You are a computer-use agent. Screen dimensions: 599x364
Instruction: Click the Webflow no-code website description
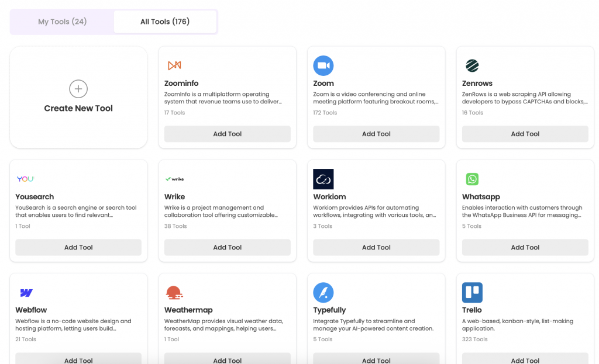point(73,325)
